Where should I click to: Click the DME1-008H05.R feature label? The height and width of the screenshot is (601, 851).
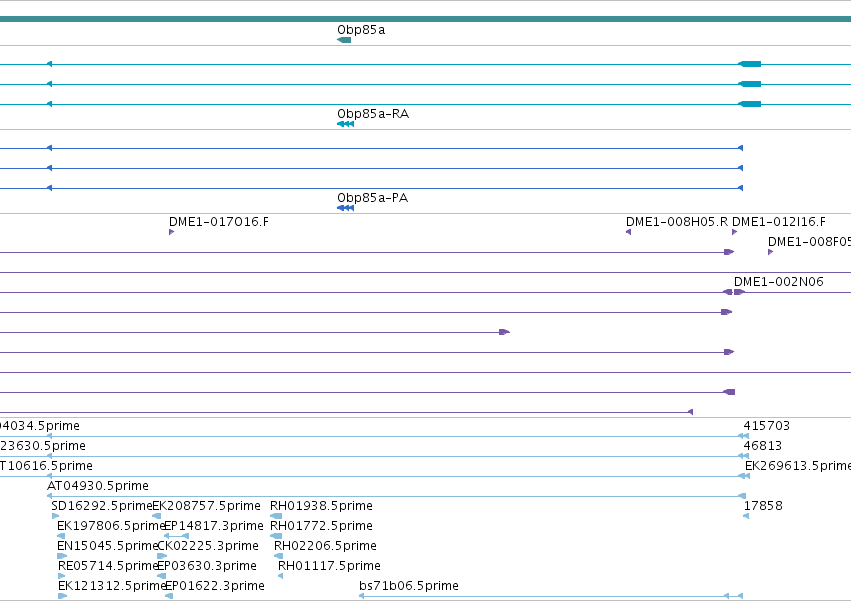[x=677, y=222]
